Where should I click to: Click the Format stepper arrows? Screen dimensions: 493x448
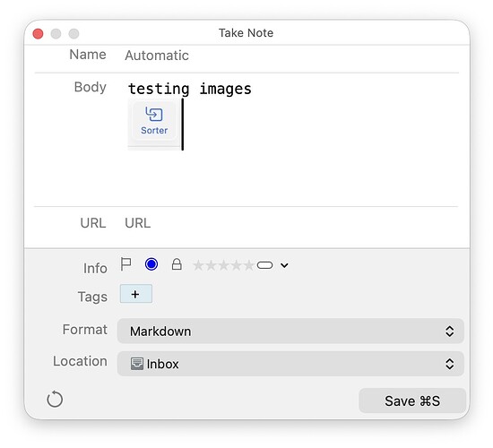(x=449, y=331)
